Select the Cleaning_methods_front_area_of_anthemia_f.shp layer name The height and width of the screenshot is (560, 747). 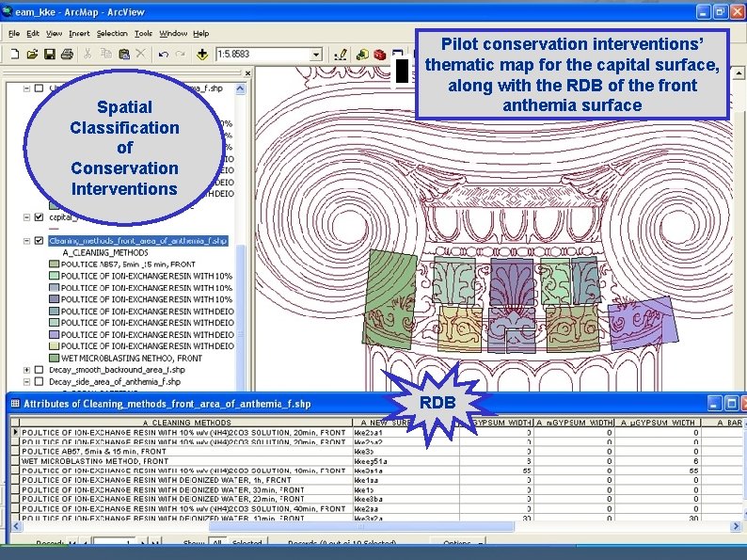click(x=138, y=241)
